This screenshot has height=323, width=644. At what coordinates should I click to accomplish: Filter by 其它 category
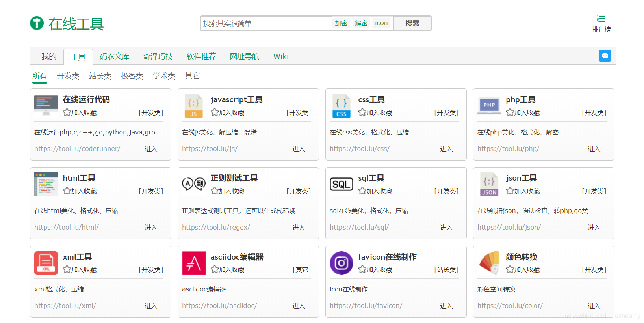(x=192, y=76)
